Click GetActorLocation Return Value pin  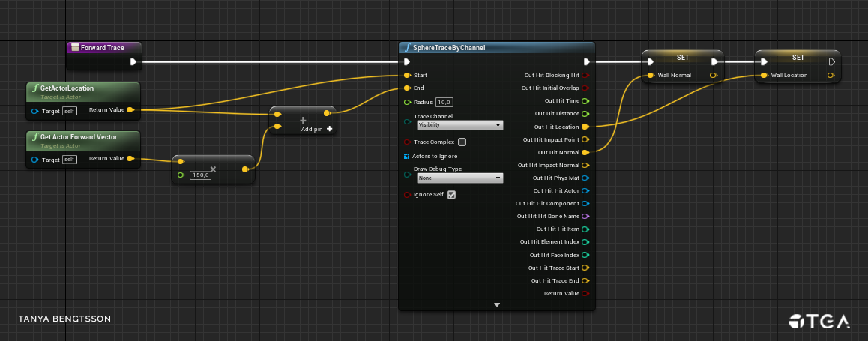pyautogui.click(x=130, y=110)
